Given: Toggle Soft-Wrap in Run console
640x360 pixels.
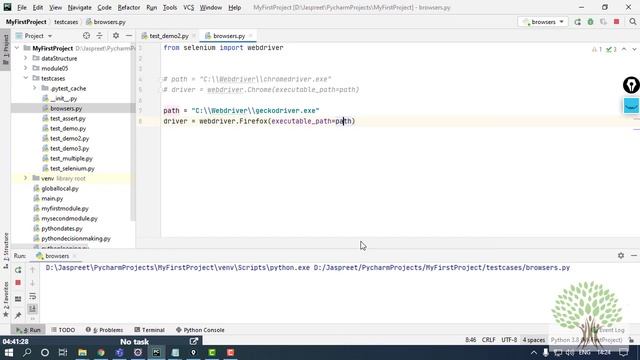Looking at the screenshot, I should (x=33, y=296).
